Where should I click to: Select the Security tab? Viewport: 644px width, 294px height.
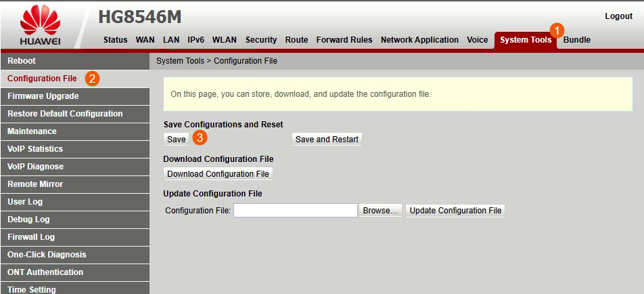click(x=261, y=40)
